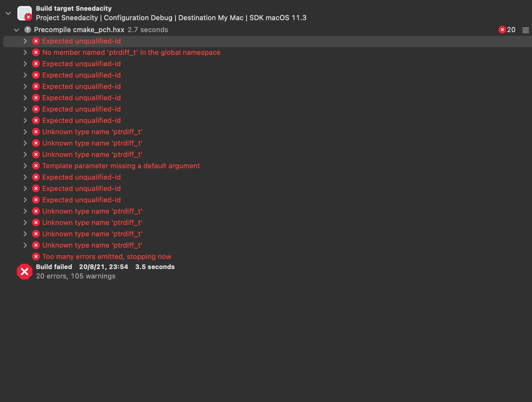Image resolution: width=532 pixels, height=402 pixels.
Task: Collapse the Build target Sneedacity section
Action: pyautogui.click(x=8, y=13)
